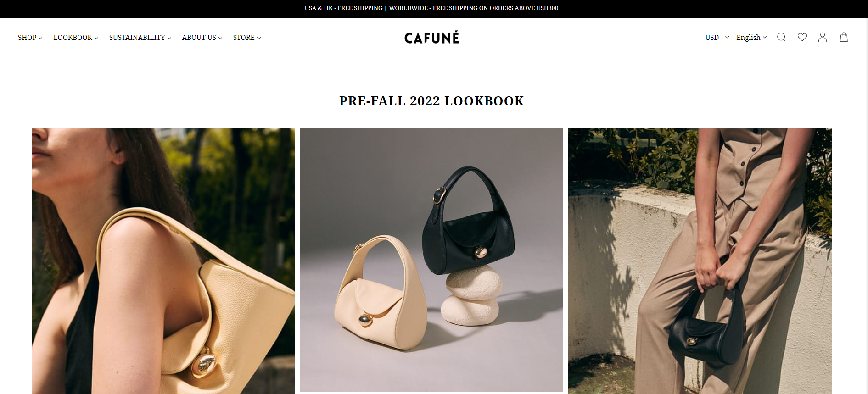
Task: Open the STORE menu
Action: [x=247, y=38]
